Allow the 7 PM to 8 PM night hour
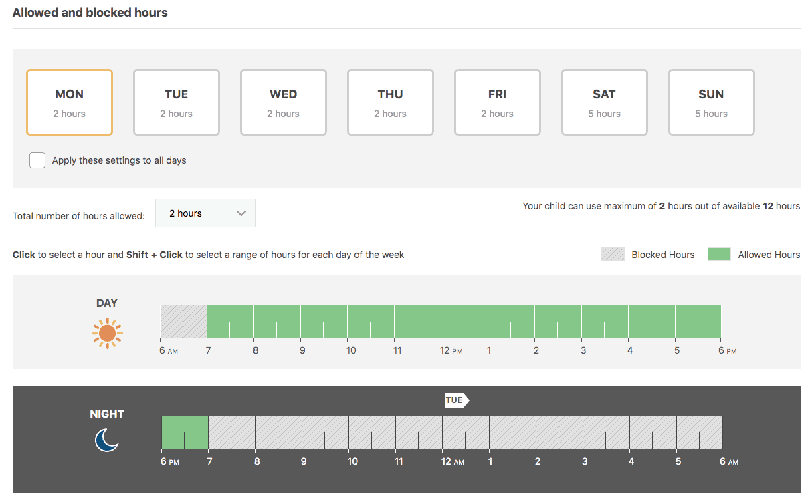This screenshot has width=812, height=504. click(x=232, y=432)
